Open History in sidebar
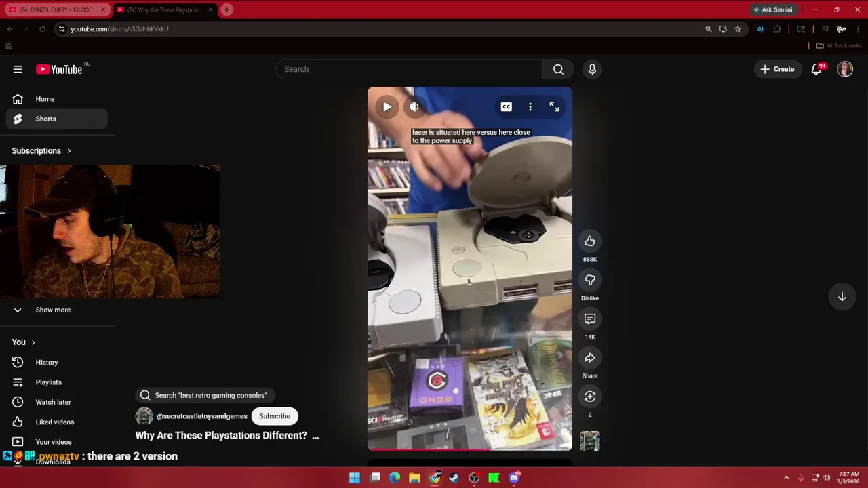Viewport: 868px width, 488px height. 57,363
